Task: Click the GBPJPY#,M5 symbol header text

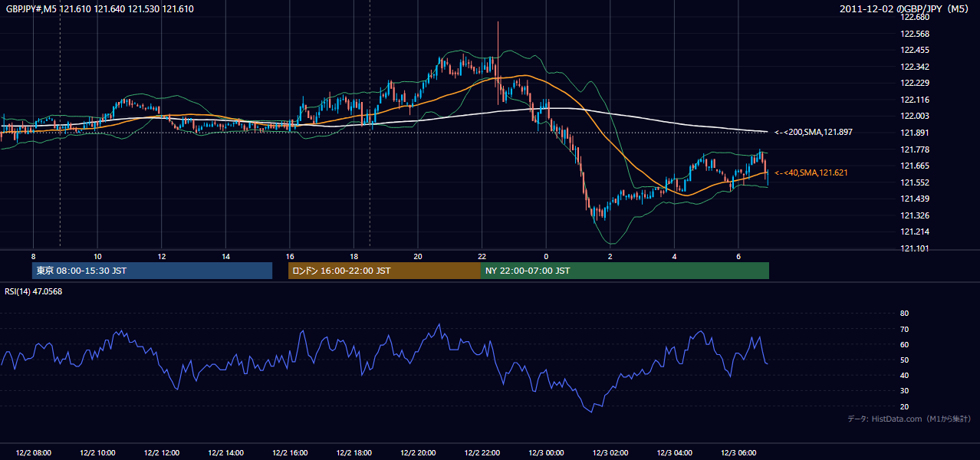Action: pos(100,8)
